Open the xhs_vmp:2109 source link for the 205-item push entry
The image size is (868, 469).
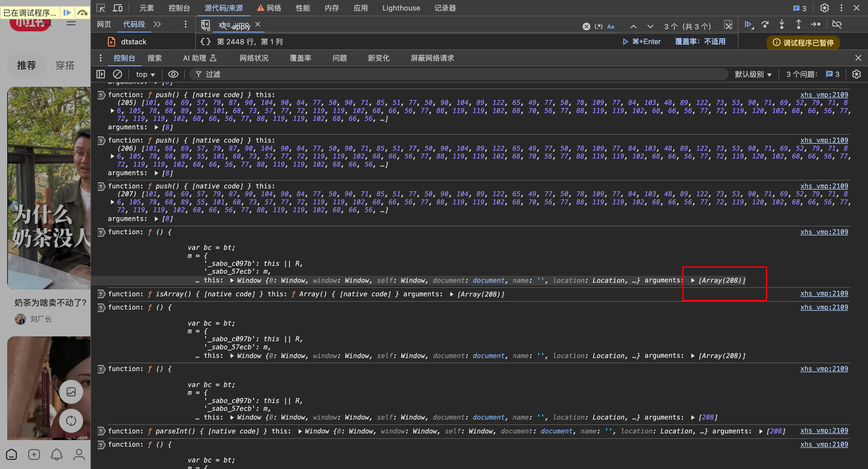click(x=824, y=95)
